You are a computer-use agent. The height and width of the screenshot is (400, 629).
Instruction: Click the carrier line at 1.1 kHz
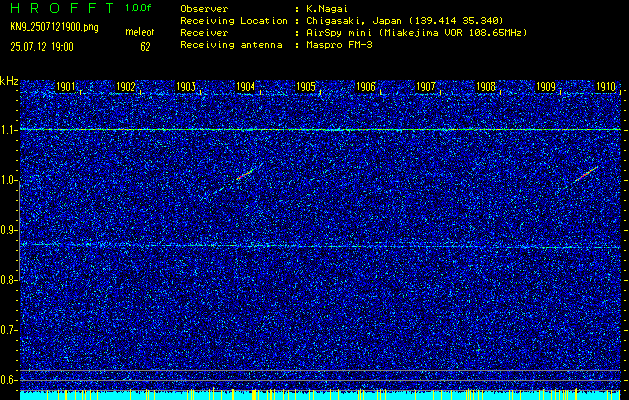[320, 130]
